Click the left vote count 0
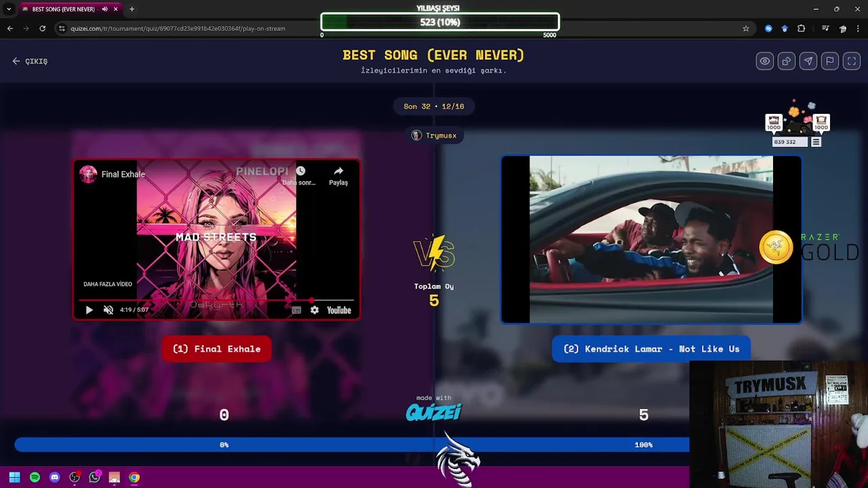Image resolution: width=868 pixels, height=488 pixels. (224, 415)
